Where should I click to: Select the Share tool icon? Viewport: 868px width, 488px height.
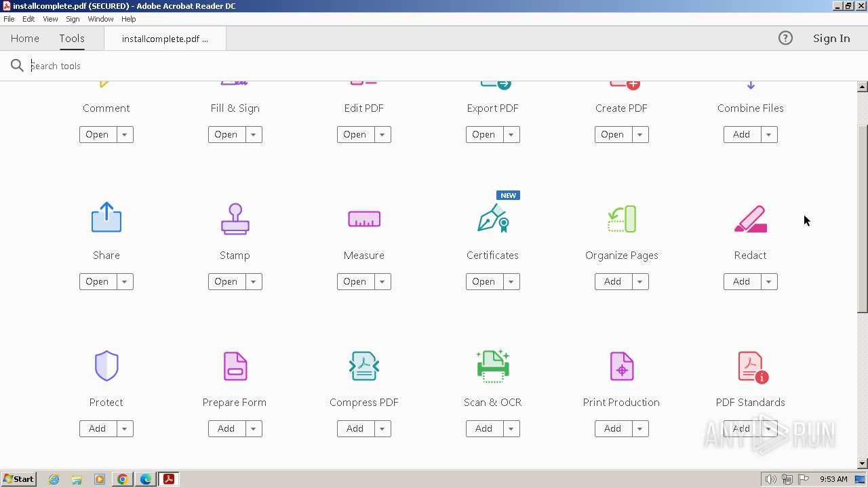pyautogui.click(x=106, y=218)
